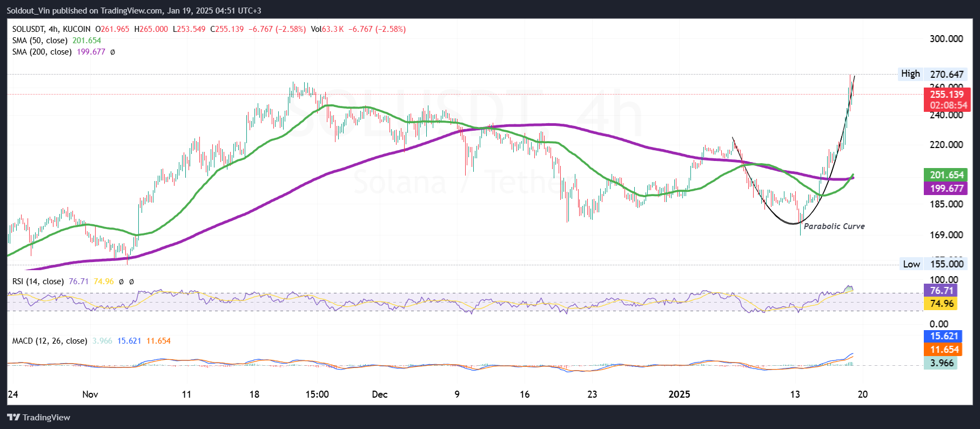Click the countdown timer 02:08:54
This screenshot has height=429, width=980.
tap(948, 106)
